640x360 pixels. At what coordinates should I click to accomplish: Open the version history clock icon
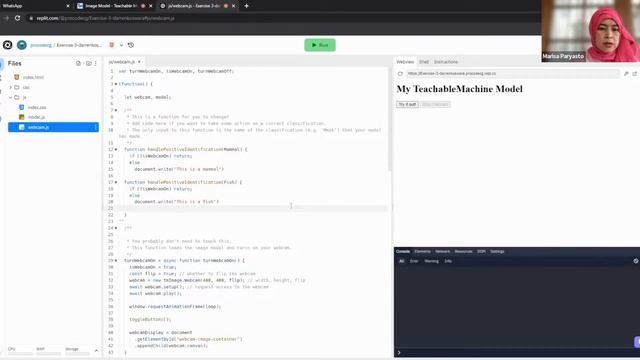point(131,45)
